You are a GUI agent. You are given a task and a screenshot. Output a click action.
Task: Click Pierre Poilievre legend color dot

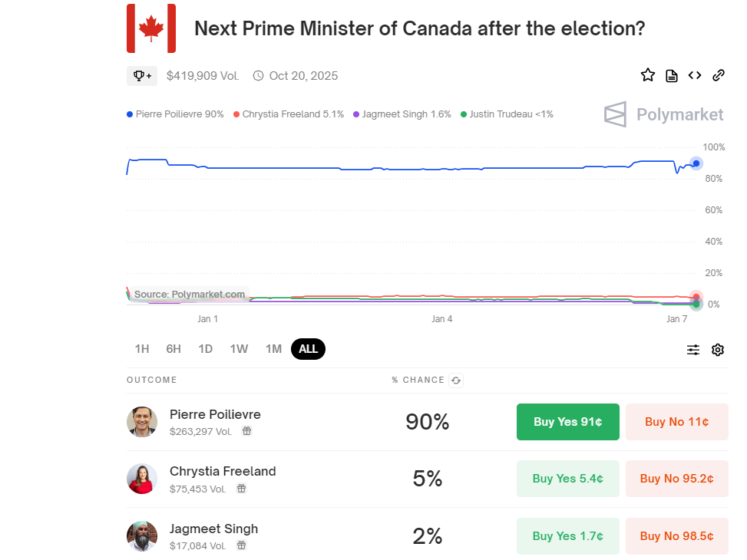click(130, 114)
